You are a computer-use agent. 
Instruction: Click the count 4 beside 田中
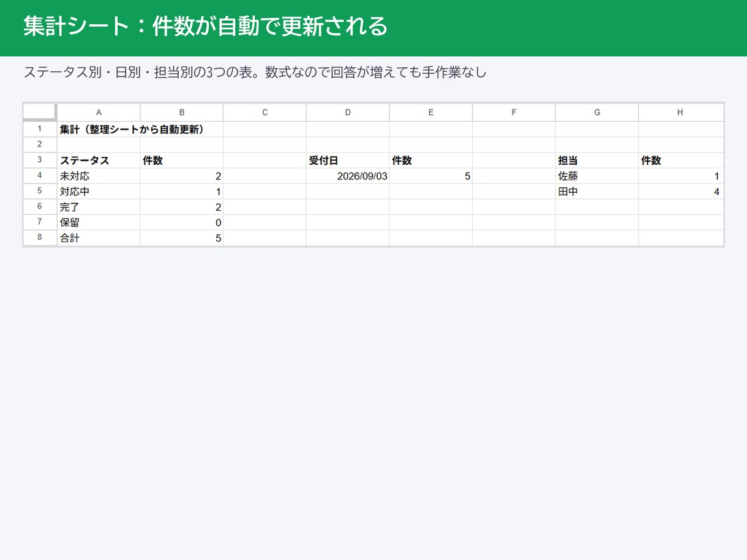(681, 192)
